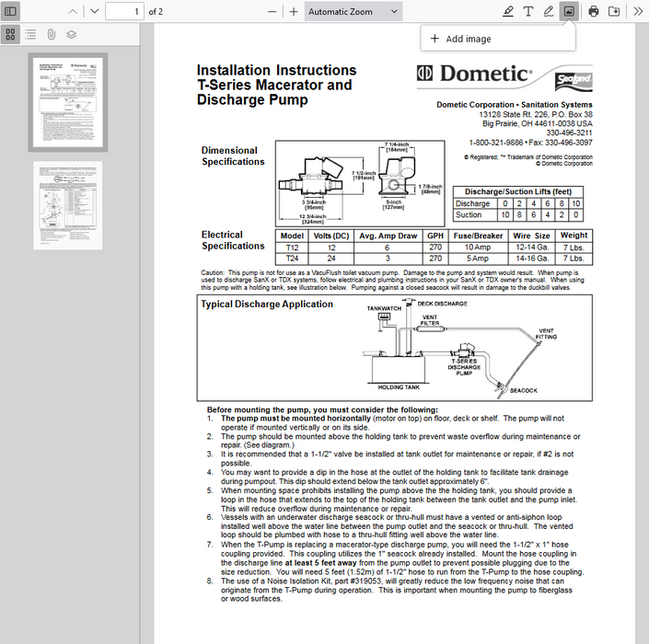Select the draw (ink) tool

[549, 11]
